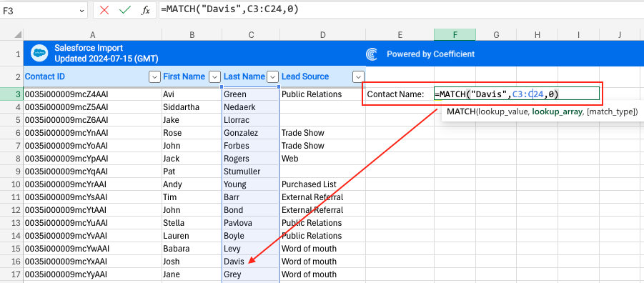The width and height of the screenshot is (644, 283).
Task: Confirm the formula with the green checkmark
Action: pos(125,10)
